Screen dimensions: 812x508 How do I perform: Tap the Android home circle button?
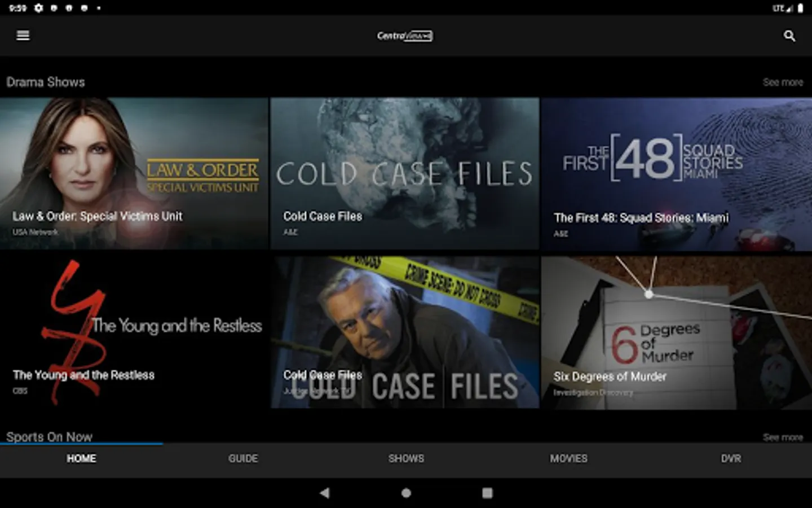(x=406, y=493)
